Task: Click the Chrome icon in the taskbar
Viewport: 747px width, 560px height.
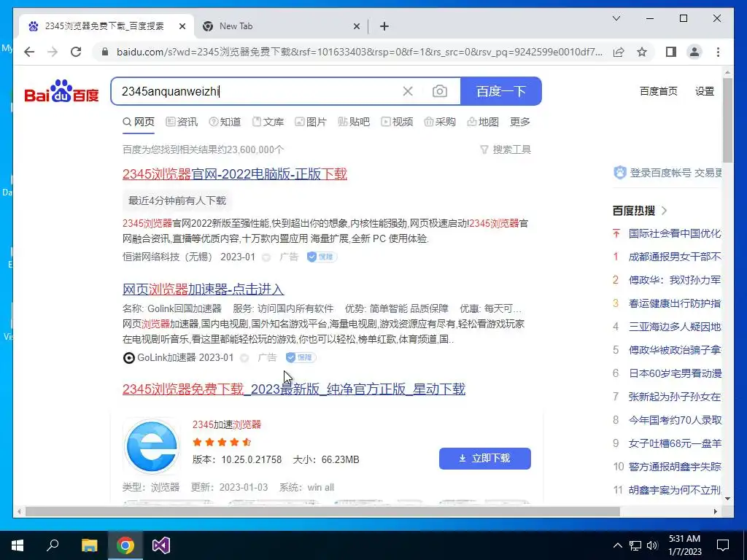Action: (125, 545)
